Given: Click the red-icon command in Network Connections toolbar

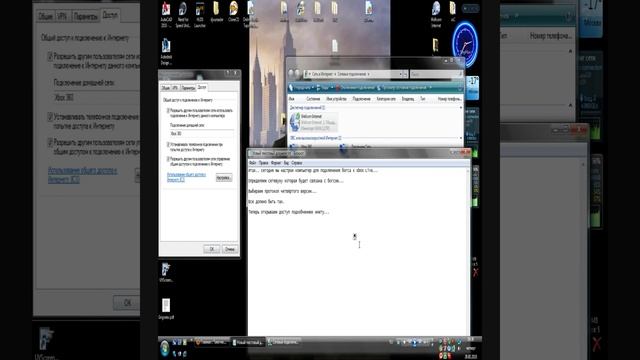Looking at the screenshot, I should pyautogui.click(x=355, y=88).
